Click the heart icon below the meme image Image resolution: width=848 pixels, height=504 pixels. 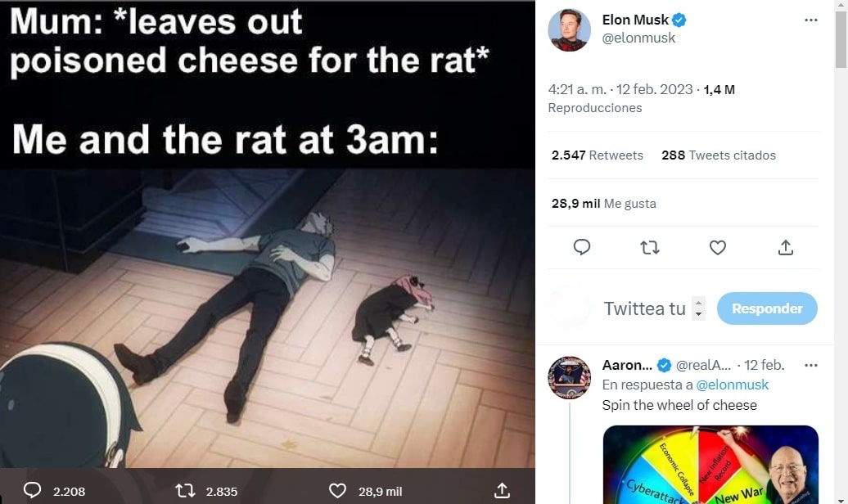pyautogui.click(x=337, y=490)
